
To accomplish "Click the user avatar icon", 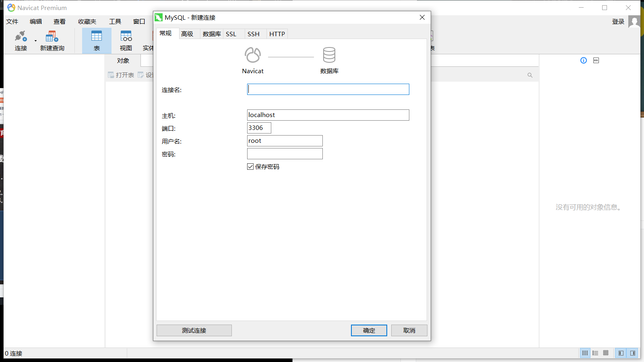I will click(x=634, y=22).
